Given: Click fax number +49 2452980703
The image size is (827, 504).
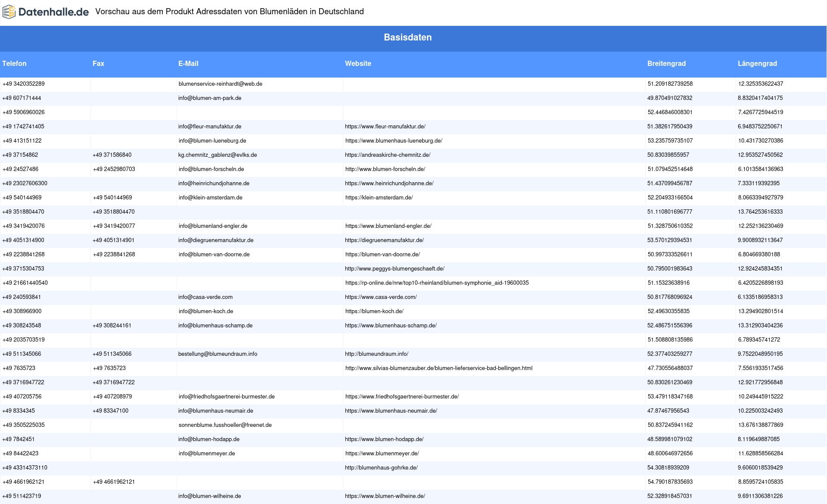Looking at the screenshot, I should 114,169.
